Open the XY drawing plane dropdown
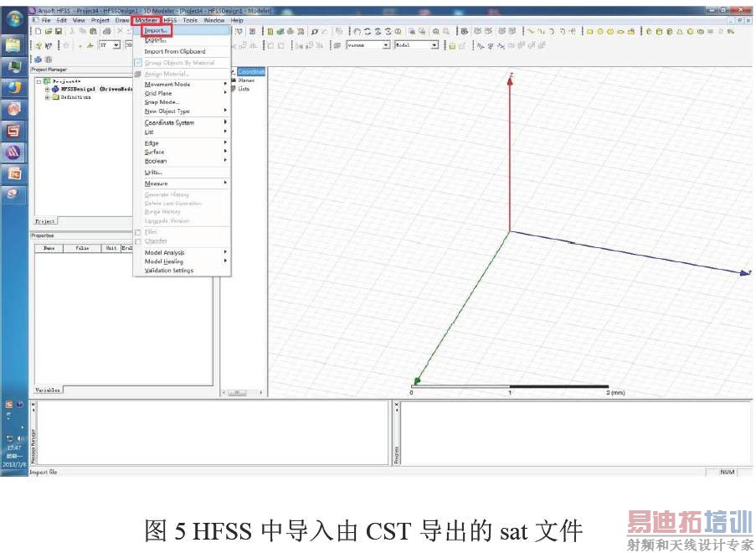This screenshot has width=756, height=553. 116,45
